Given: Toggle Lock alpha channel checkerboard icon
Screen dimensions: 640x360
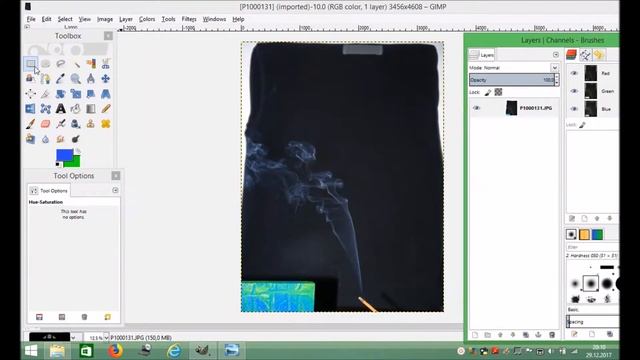Looking at the screenshot, I should [498, 92].
